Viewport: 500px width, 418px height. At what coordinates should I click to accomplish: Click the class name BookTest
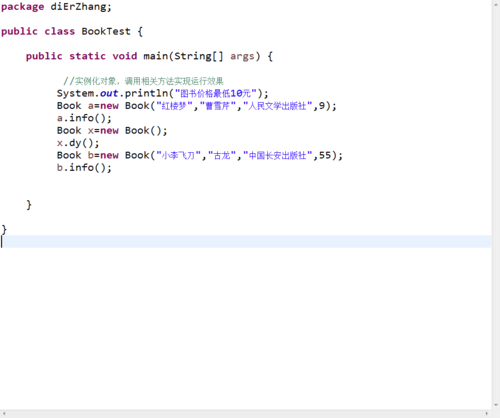click(x=106, y=31)
